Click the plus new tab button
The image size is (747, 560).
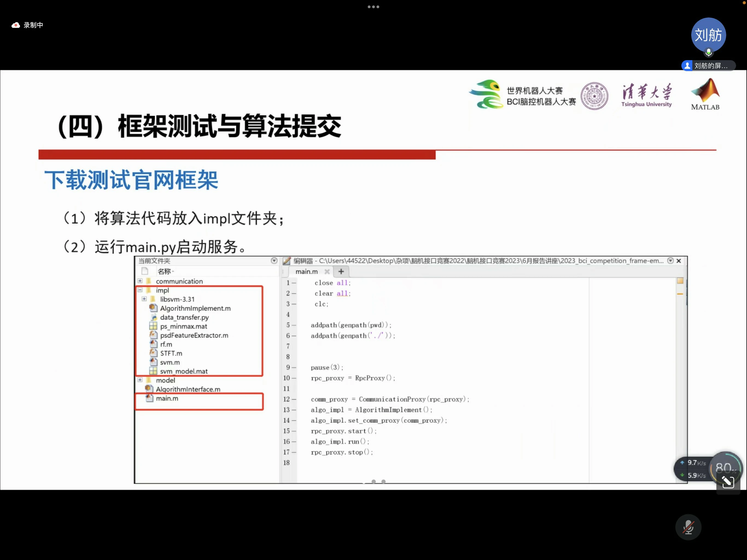(x=341, y=271)
